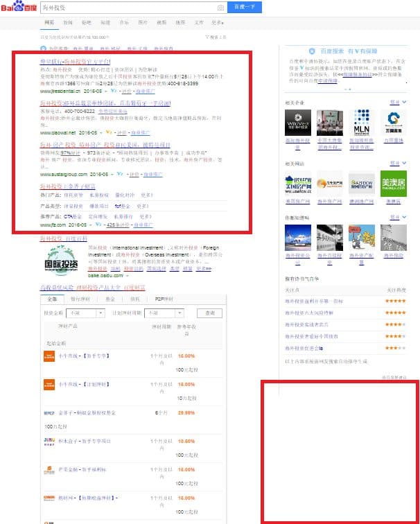
Task: Expand the 相关企业 section
Action: 399,102
